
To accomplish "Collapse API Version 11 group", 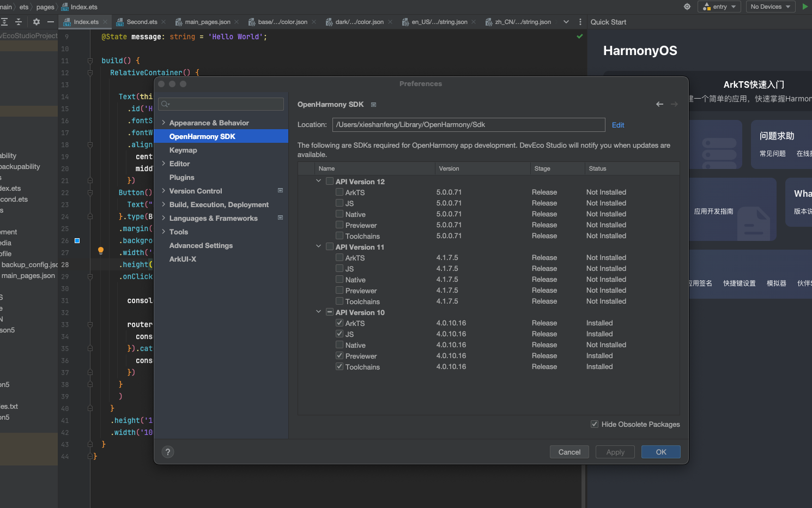I will [319, 246].
